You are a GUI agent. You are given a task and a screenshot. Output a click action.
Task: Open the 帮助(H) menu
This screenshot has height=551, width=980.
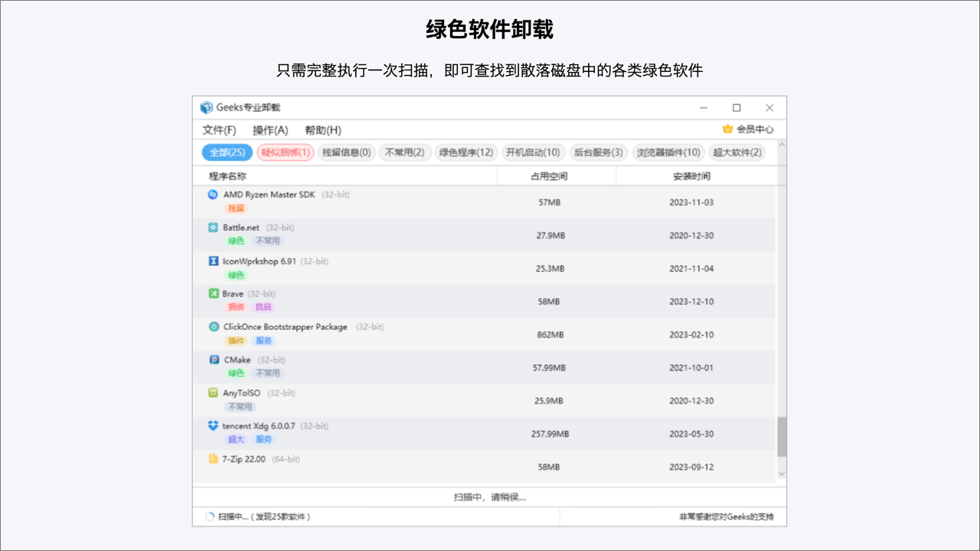point(322,130)
